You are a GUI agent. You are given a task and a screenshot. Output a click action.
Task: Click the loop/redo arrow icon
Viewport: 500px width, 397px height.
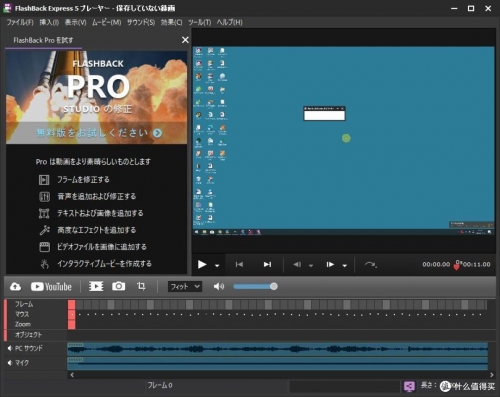tap(370, 265)
